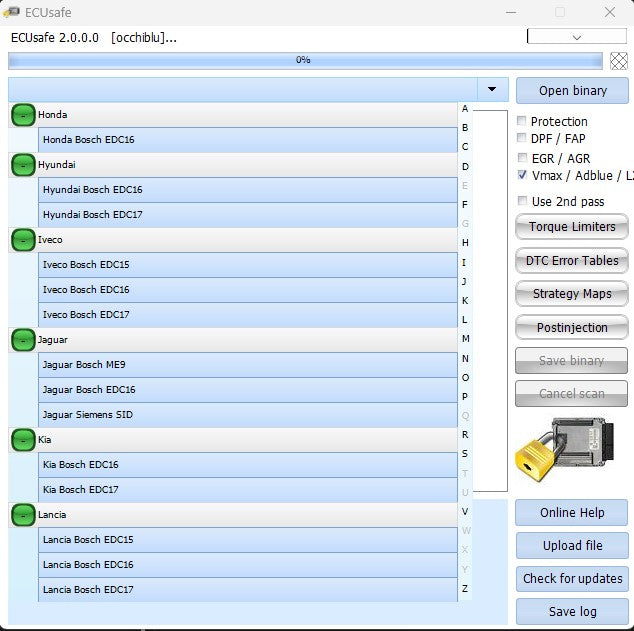Jump to letter H in index
Screen dimensions: 634x631
tap(465, 243)
